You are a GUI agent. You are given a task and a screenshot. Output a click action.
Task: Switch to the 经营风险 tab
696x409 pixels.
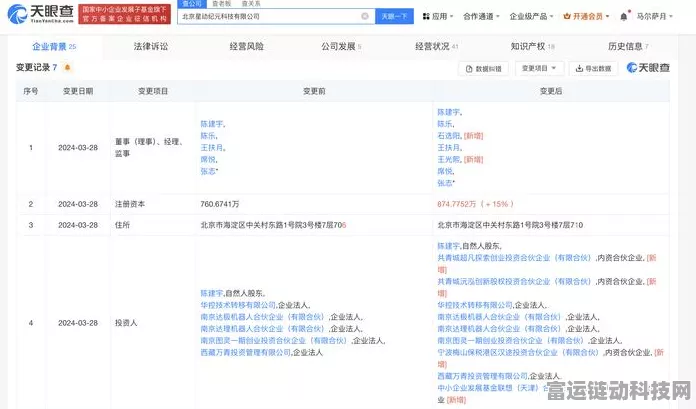(x=246, y=46)
